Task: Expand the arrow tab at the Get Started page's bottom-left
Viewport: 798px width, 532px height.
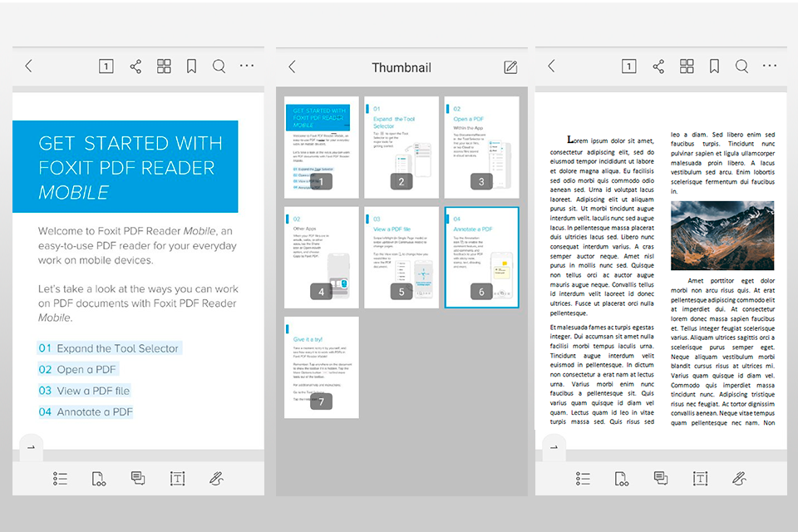Action: [31, 447]
